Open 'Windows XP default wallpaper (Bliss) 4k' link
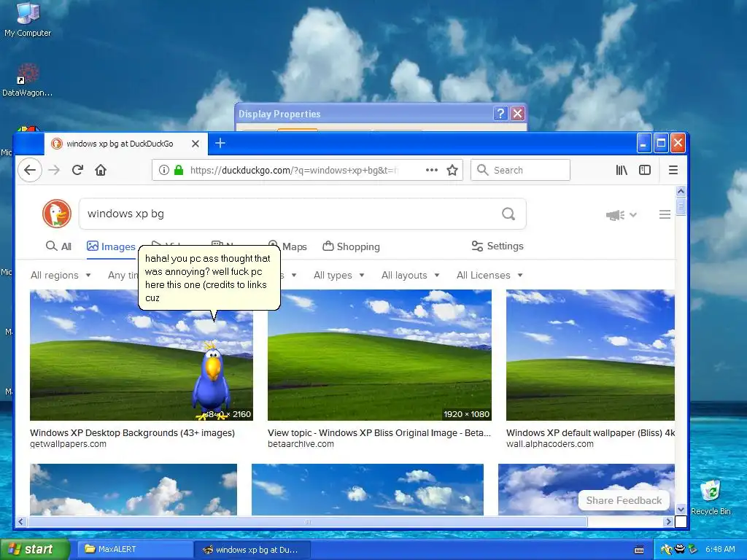The width and height of the screenshot is (747, 560). coord(590,433)
